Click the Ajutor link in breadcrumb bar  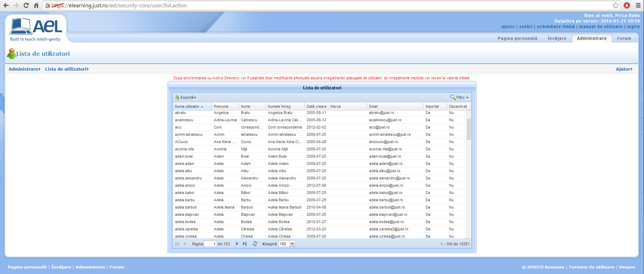[x=624, y=69]
